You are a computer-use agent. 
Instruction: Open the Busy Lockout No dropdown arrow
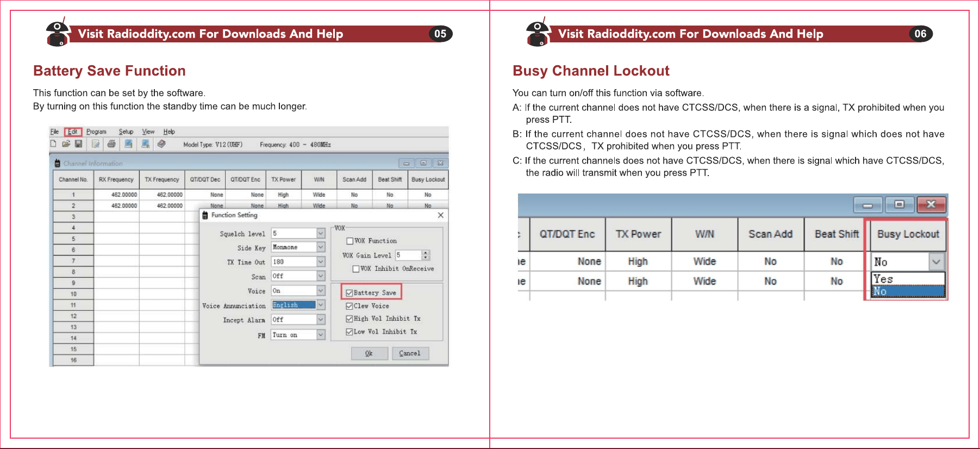click(936, 262)
